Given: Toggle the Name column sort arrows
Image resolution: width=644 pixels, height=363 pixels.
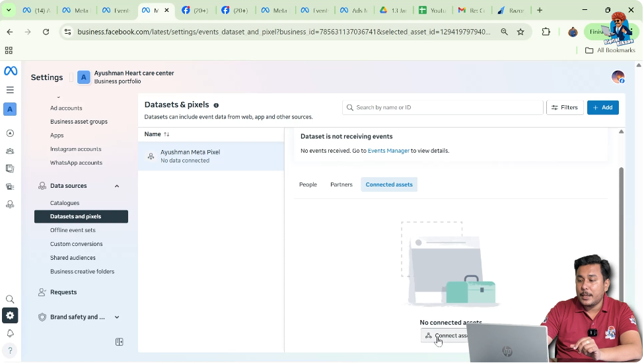Looking at the screenshot, I should click(x=166, y=134).
